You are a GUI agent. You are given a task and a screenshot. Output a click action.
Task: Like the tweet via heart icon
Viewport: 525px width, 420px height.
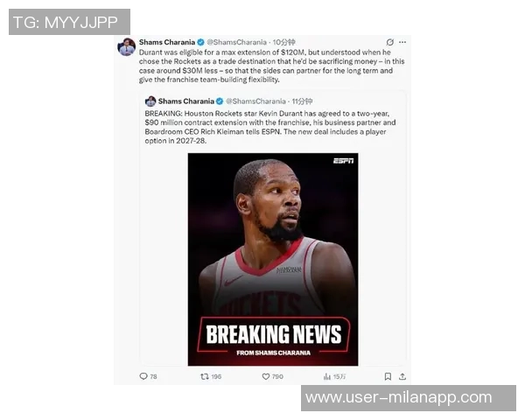pyautogui.click(x=266, y=376)
